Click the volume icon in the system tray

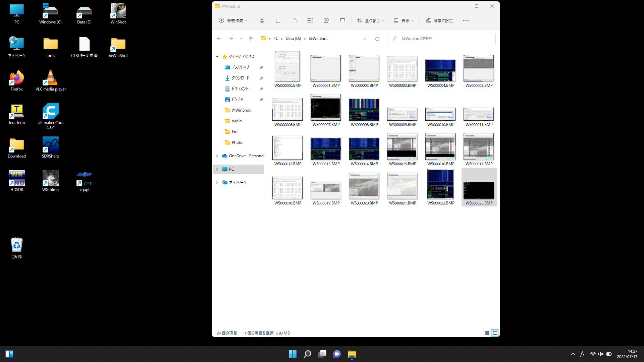click(600, 354)
